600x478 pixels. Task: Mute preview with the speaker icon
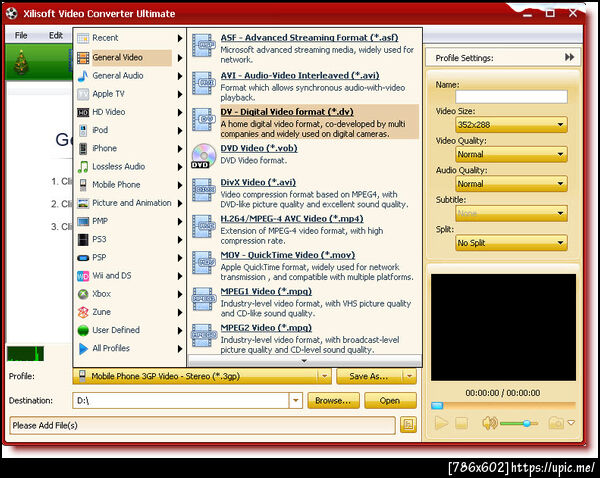pos(490,423)
